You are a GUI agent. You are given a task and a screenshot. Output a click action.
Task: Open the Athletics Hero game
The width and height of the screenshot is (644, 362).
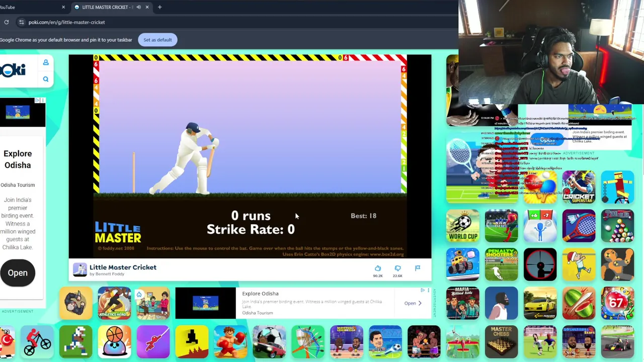[x=114, y=303]
